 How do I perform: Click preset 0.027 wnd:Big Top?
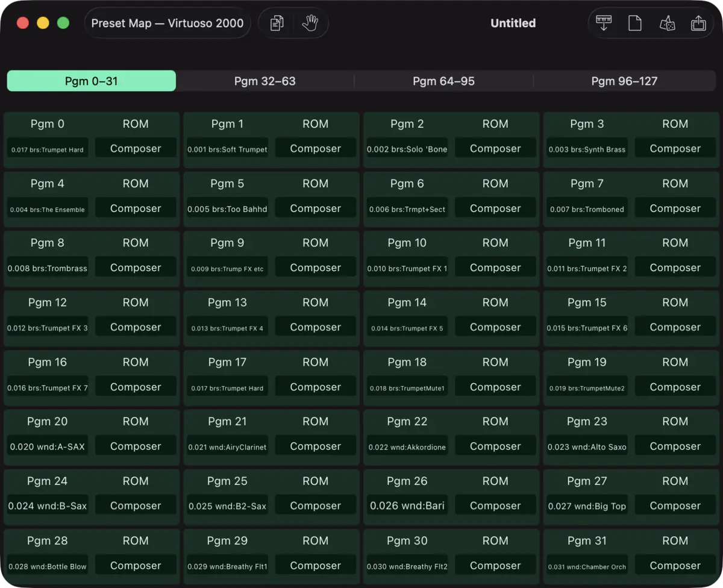[587, 506]
